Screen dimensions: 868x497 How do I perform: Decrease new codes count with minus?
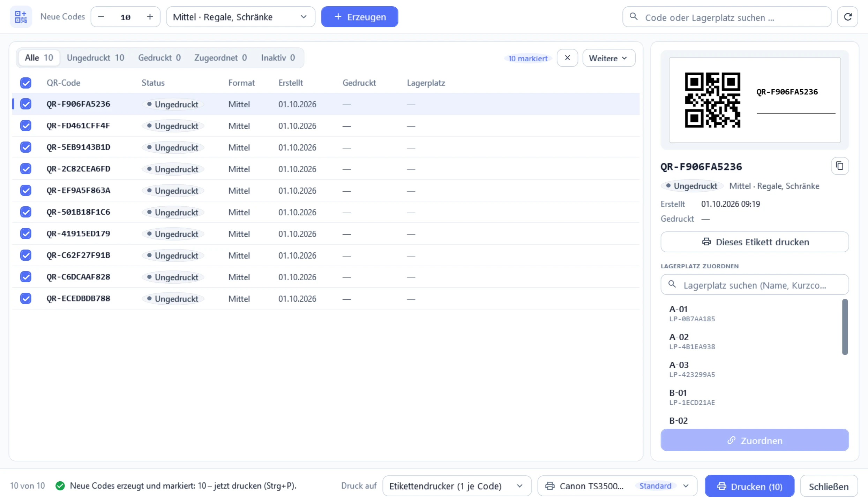(x=101, y=17)
